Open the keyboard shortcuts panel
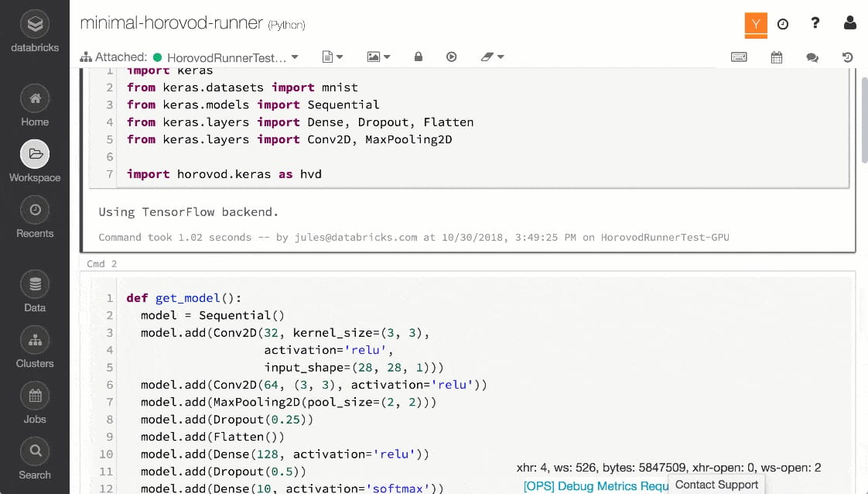The width and height of the screenshot is (868, 494). [739, 57]
